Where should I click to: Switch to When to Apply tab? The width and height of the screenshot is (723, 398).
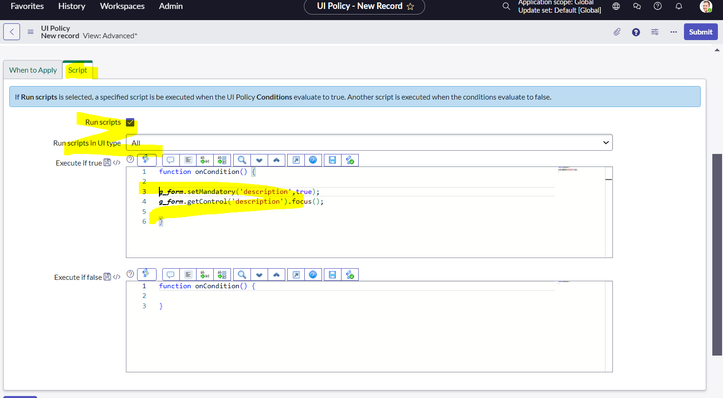pos(33,70)
